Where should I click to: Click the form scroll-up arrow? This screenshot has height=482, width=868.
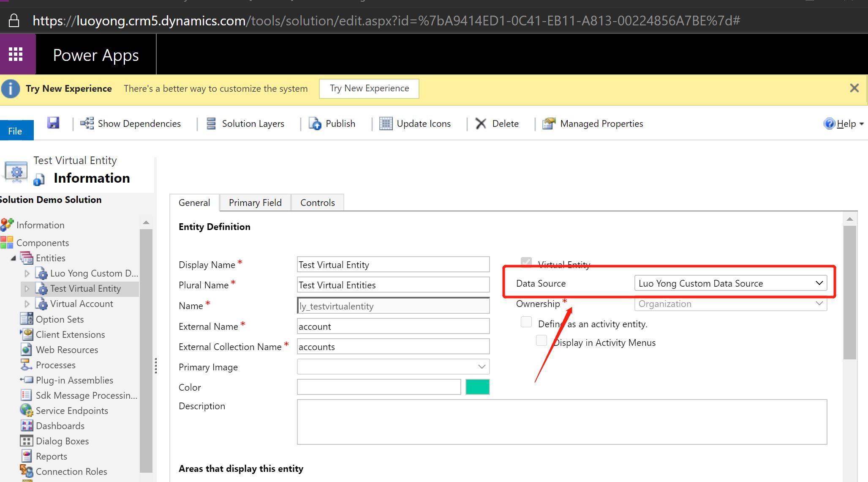[x=850, y=219]
